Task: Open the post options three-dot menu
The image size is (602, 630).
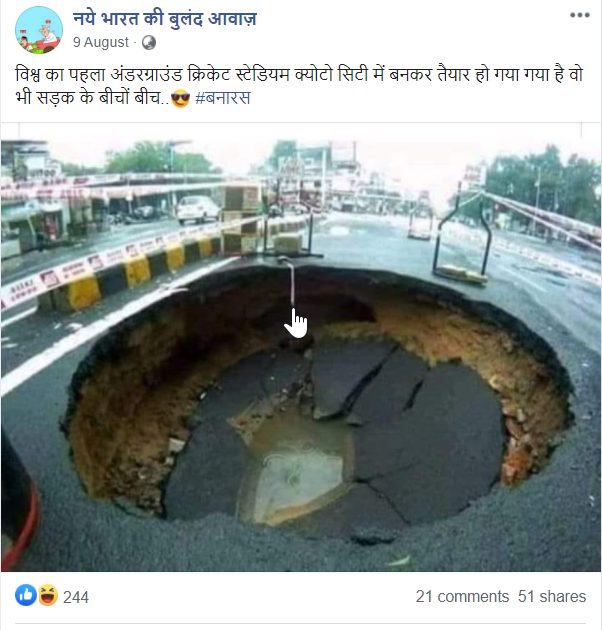Action: click(579, 15)
